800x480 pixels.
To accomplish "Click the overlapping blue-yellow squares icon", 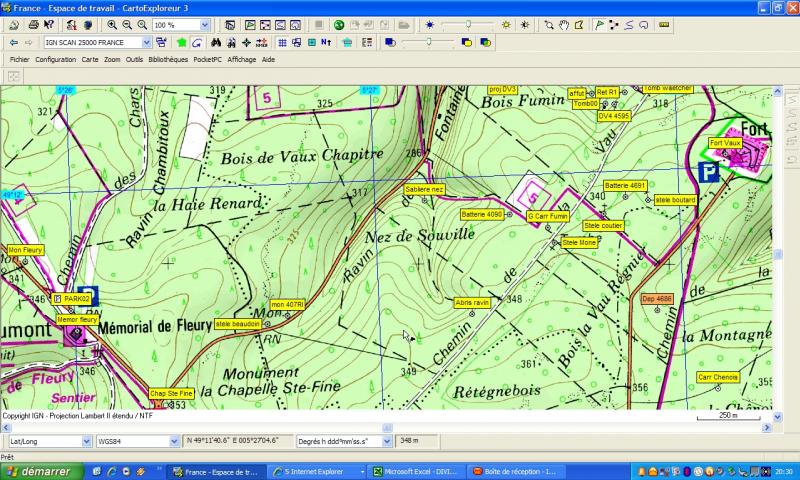I will coord(466,42).
